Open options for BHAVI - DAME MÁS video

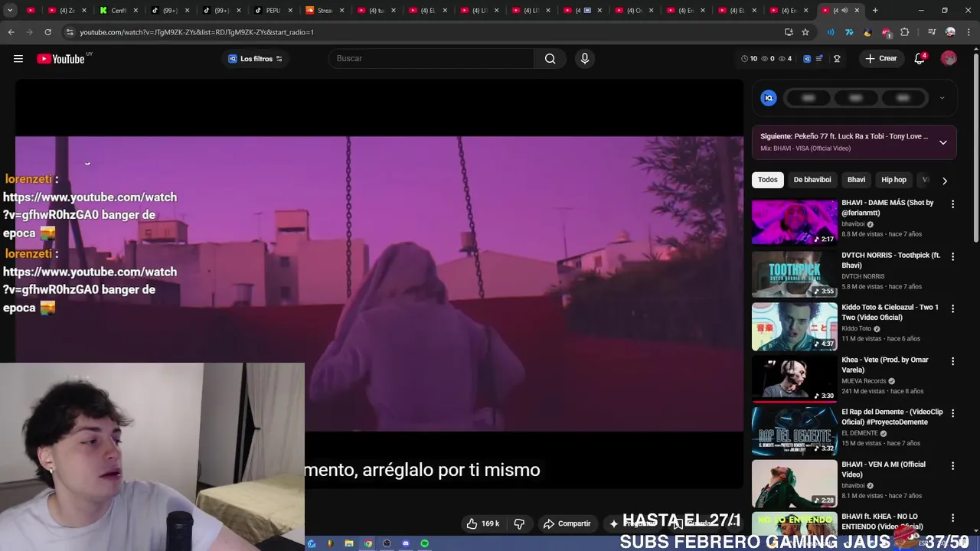pos(952,204)
